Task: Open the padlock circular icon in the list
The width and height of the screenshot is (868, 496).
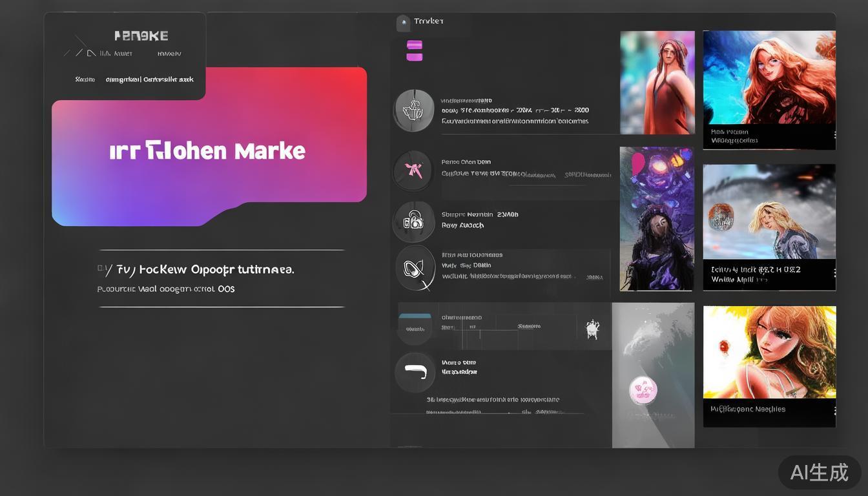Action: (413, 222)
